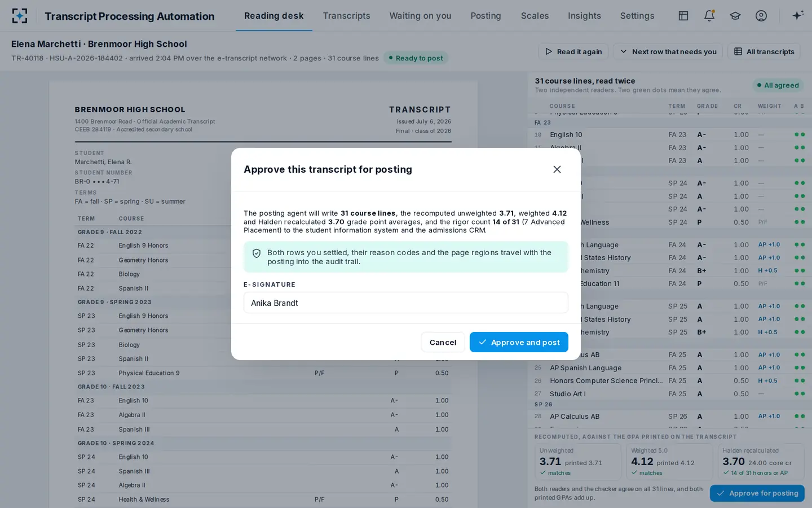Focus the E-signature field

pos(406,303)
